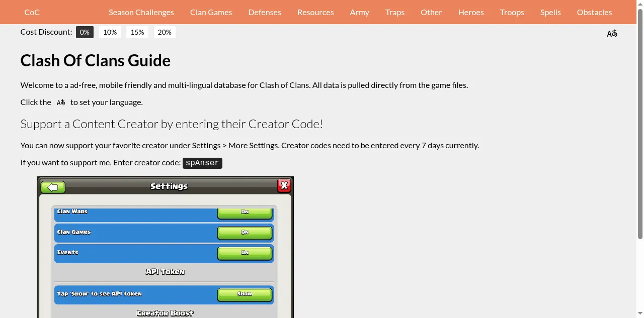Open the Heroes menu
The width and height of the screenshot is (644, 318).
point(471,12)
